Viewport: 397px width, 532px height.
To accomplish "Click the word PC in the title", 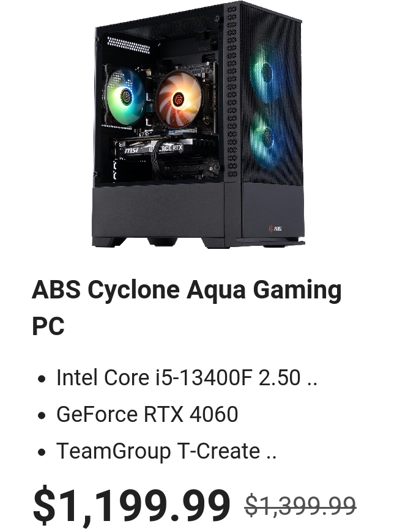I will pyautogui.click(x=48, y=326).
